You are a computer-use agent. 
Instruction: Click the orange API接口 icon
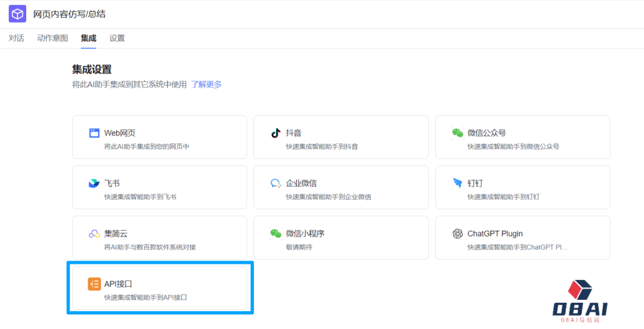point(94,284)
